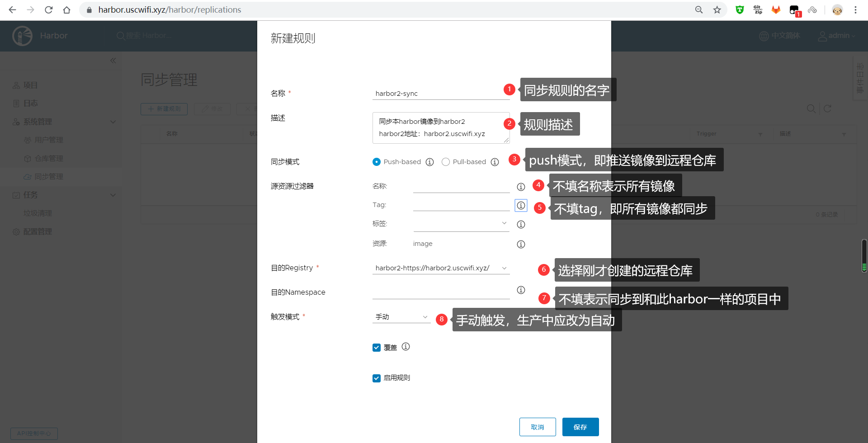Image resolution: width=868 pixels, height=443 pixels.
Task: Show info icon for 资源 image
Action: click(521, 244)
